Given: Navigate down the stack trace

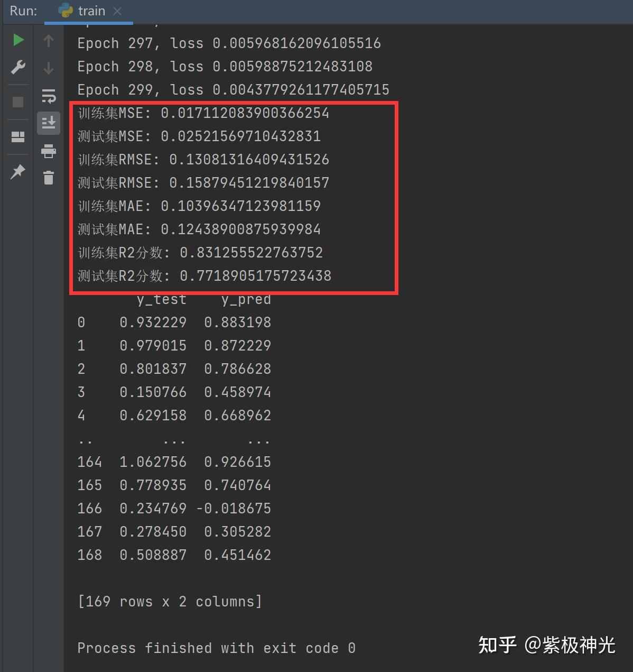Looking at the screenshot, I should [48, 68].
